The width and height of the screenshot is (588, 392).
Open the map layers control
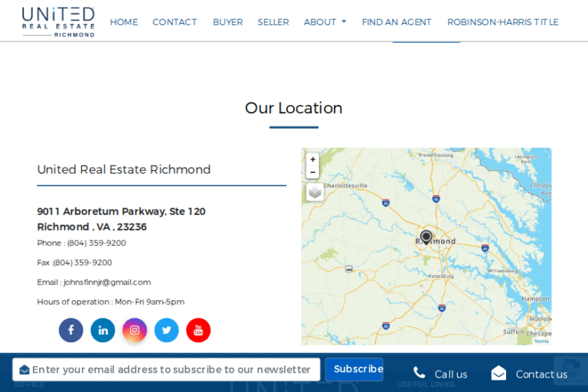[x=315, y=192]
